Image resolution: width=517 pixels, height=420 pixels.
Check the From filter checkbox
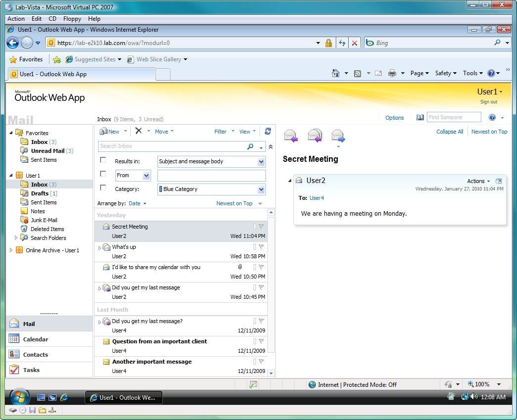pos(103,174)
